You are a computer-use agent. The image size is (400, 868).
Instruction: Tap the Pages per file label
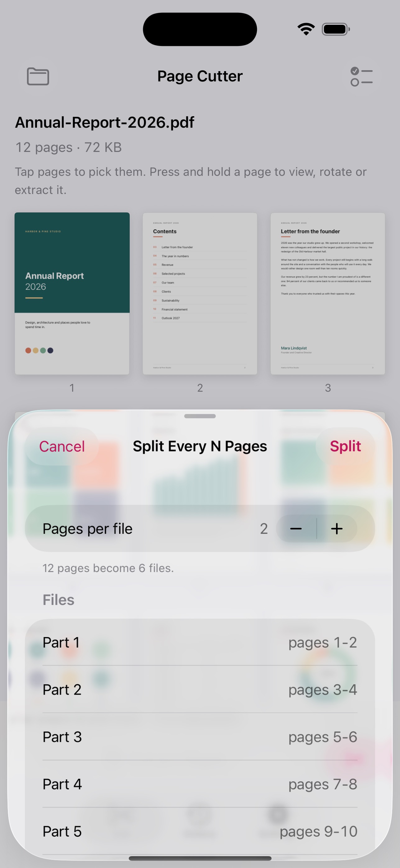pos(87,529)
